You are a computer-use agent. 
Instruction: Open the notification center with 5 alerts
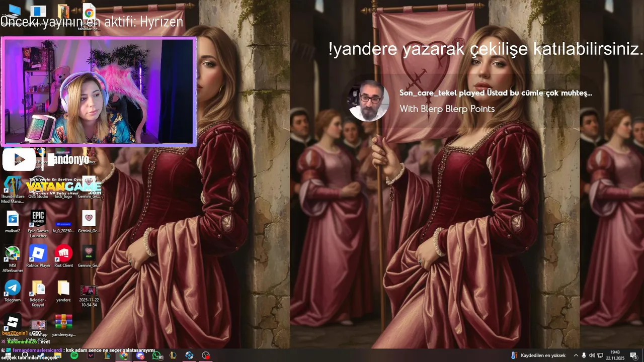(634, 355)
